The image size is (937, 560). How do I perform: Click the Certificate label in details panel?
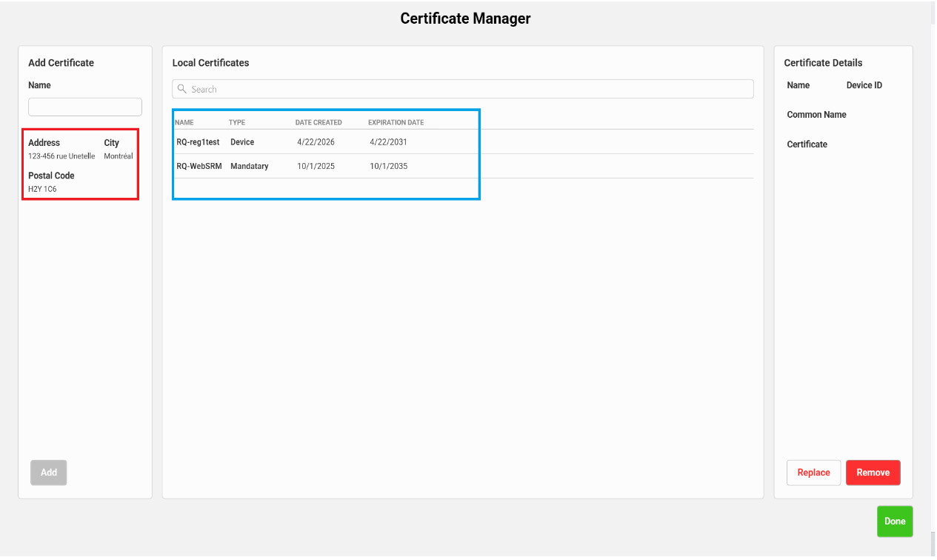pyautogui.click(x=807, y=144)
